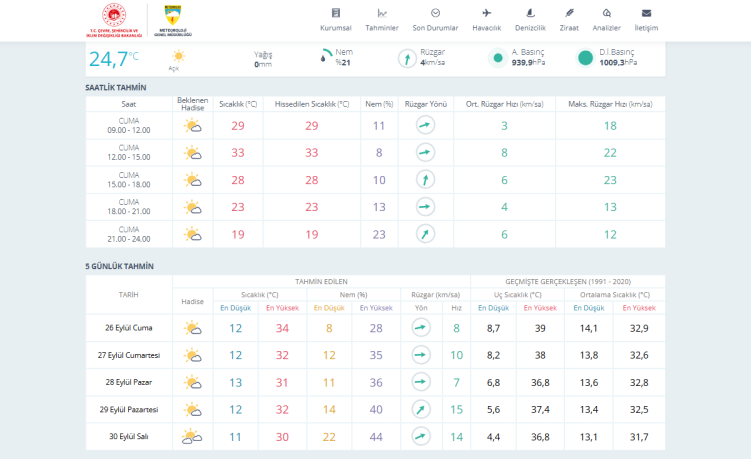Click the Nem %21 humidity value
Image resolution: width=751 pixels, height=459 pixels.
[343, 63]
